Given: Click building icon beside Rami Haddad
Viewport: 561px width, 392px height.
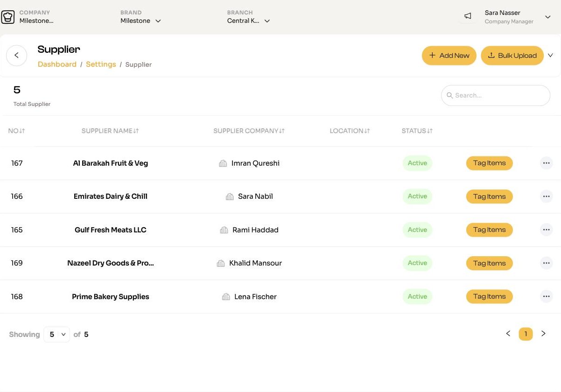Looking at the screenshot, I should (x=224, y=230).
